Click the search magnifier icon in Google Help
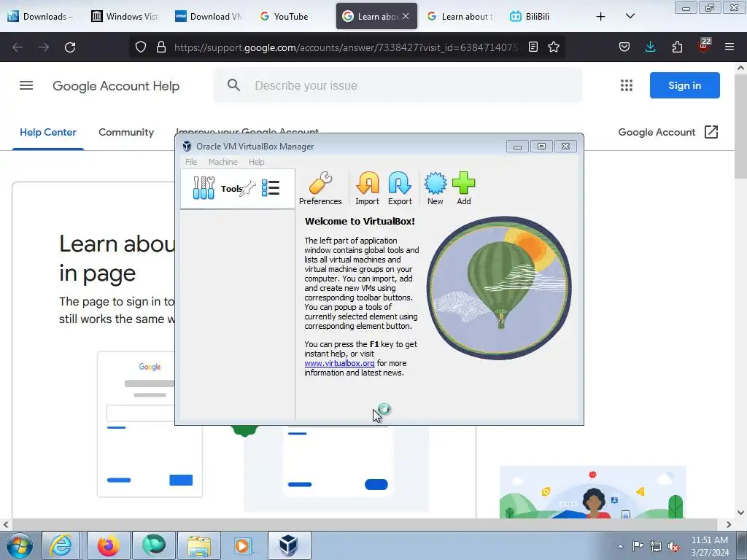 233,85
